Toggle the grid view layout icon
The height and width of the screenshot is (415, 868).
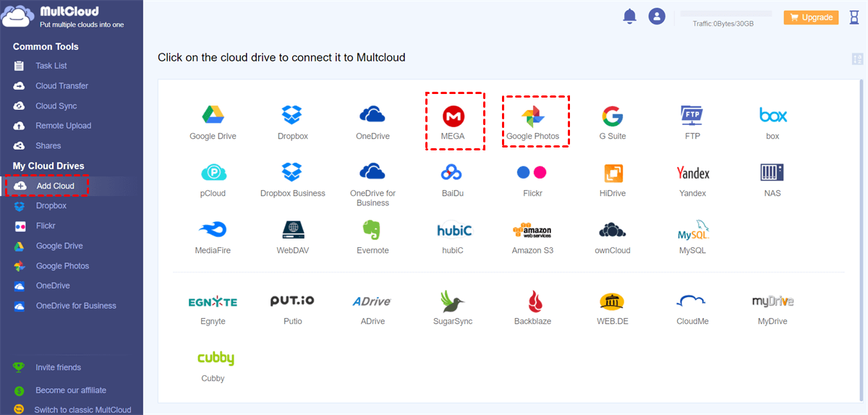click(x=858, y=59)
